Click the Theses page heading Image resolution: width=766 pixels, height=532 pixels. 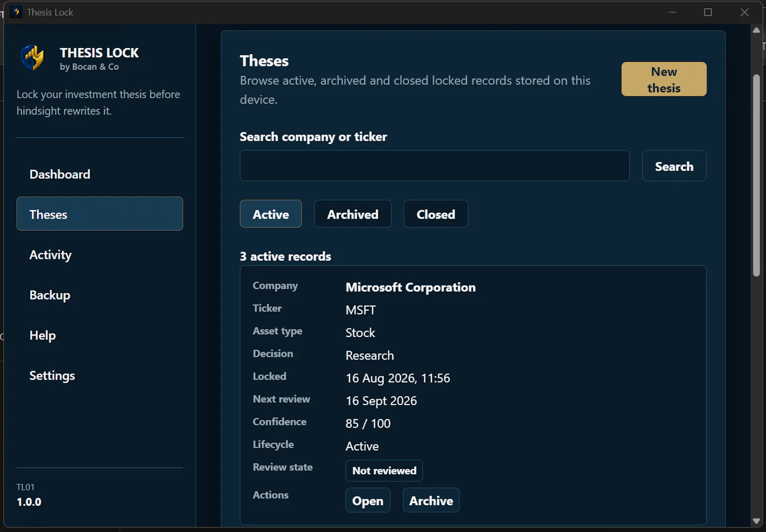pyautogui.click(x=264, y=61)
